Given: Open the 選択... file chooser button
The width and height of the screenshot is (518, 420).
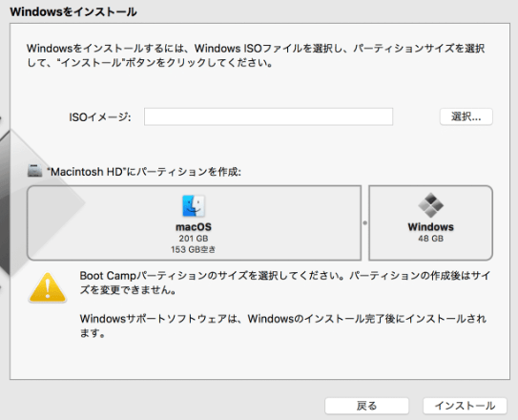Looking at the screenshot, I should point(466,116).
